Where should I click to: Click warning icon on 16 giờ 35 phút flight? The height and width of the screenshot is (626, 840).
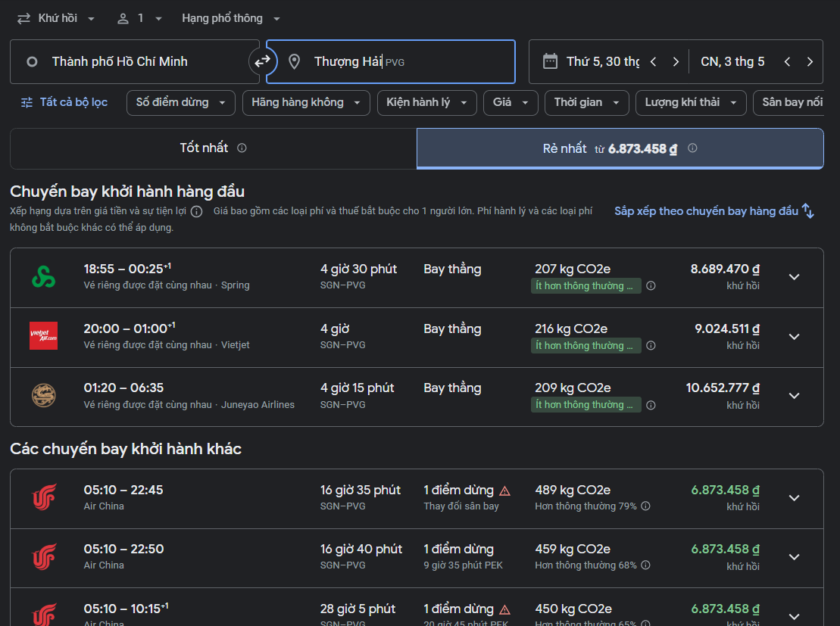point(504,491)
